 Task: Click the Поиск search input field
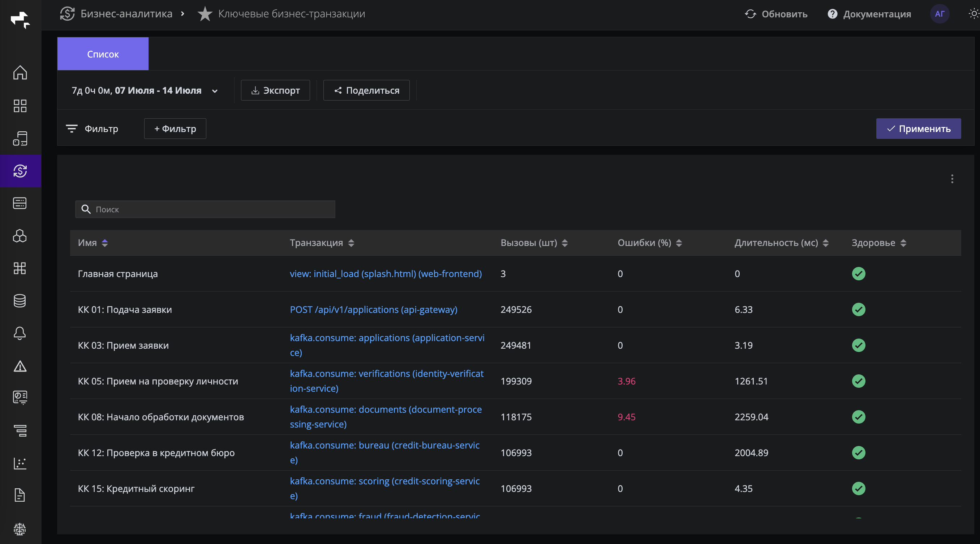tap(205, 209)
